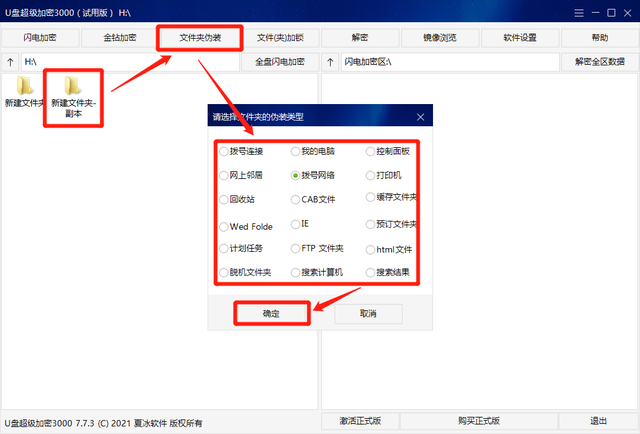Image resolution: width=640 pixels, height=434 pixels.
Task: Go up one level in H:\ pane
Action: [10, 62]
